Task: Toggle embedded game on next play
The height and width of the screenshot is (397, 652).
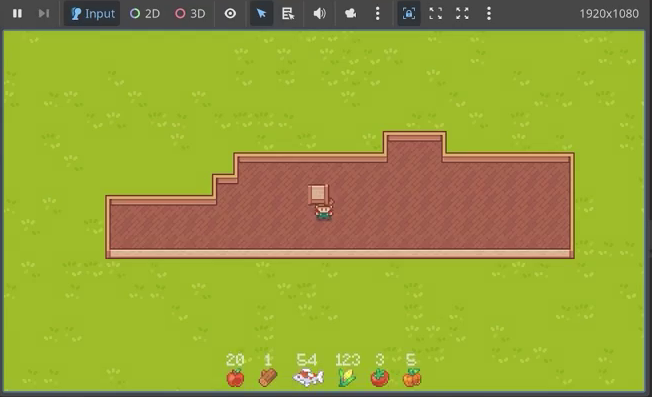Action: tap(409, 13)
